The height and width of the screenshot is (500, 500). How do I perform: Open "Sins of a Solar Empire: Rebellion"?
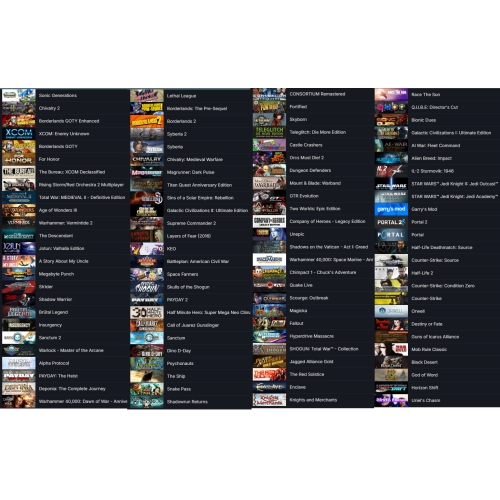tap(200, 198)
